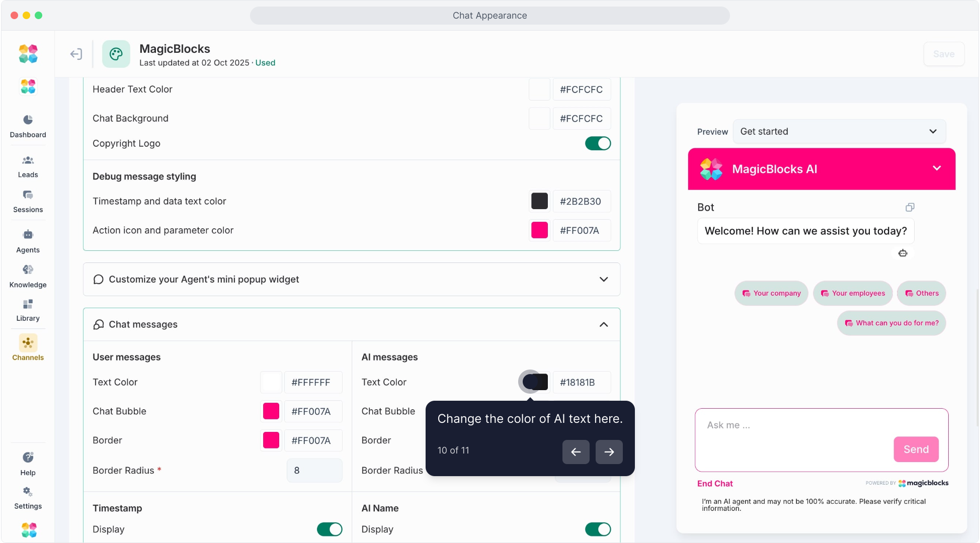Click the back exit arrow icon
This screenshot has height=543, width=980.
pos(76,54)
